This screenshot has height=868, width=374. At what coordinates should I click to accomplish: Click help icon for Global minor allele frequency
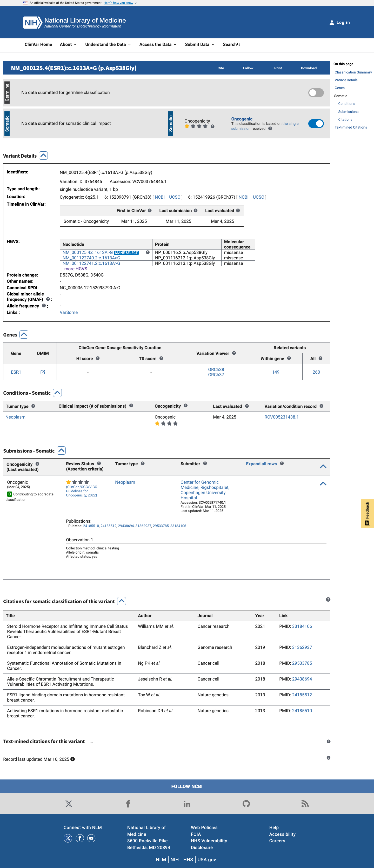tap(48, 299)
